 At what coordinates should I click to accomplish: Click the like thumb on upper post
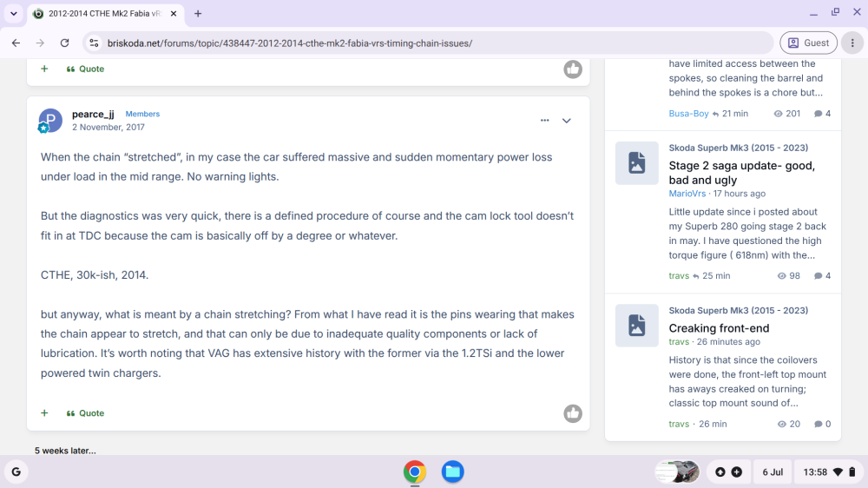[572, 69]
